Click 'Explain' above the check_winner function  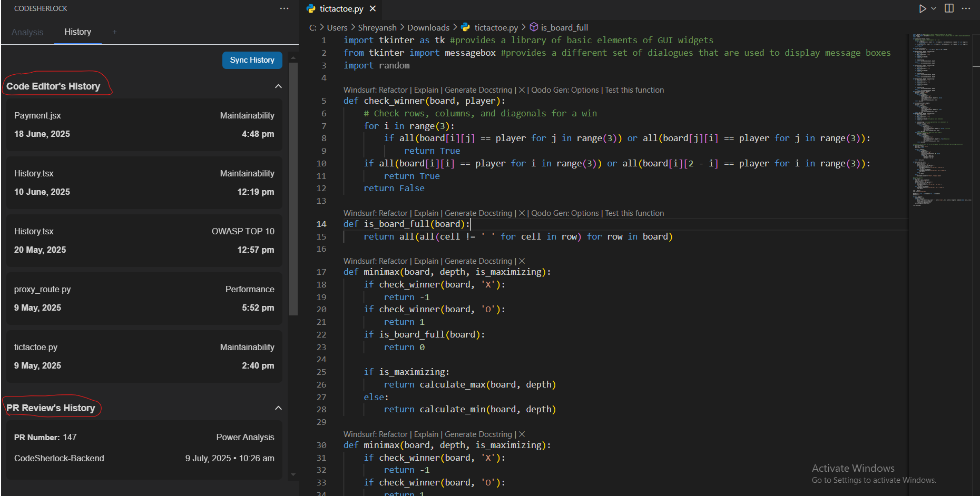426,90
